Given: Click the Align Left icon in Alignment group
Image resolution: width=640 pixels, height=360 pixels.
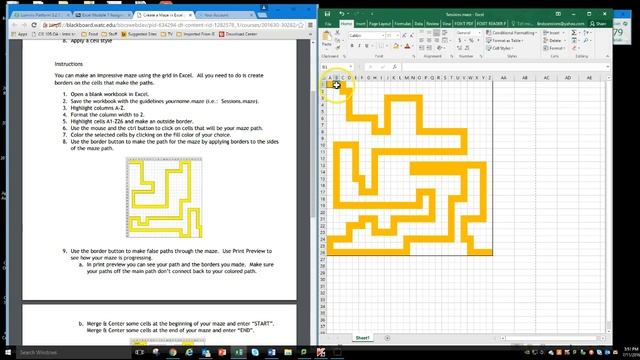Looking at the screenshot, I should point(422,40).
